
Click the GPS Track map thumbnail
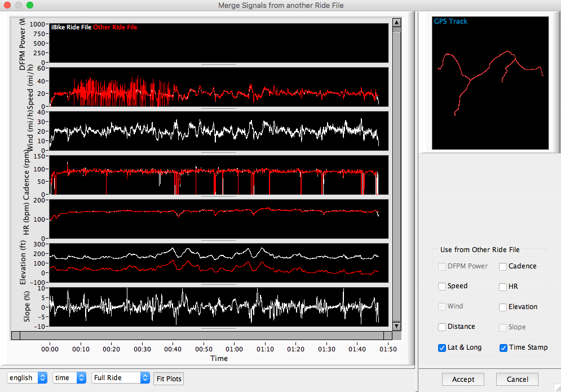coord(489,83)
